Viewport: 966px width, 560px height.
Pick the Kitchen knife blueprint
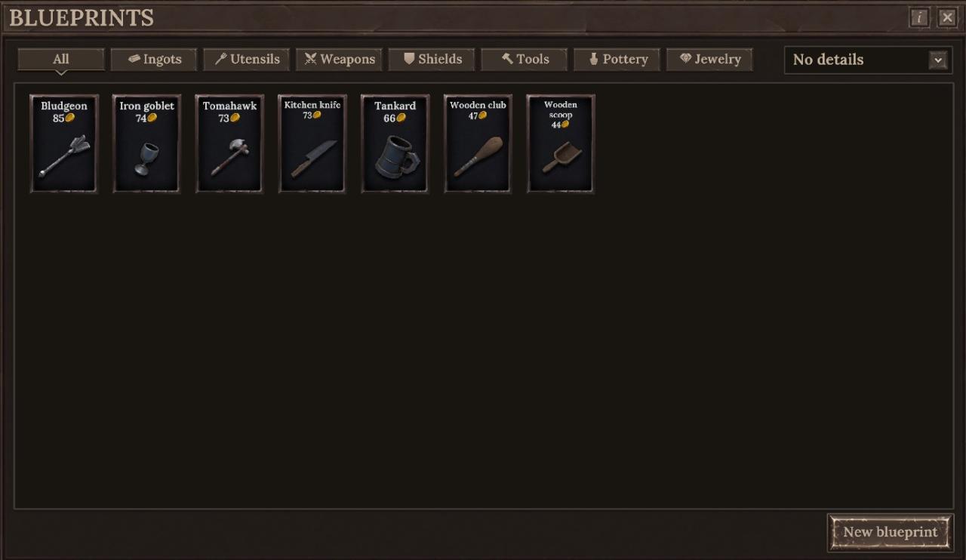tap(312, 143)
